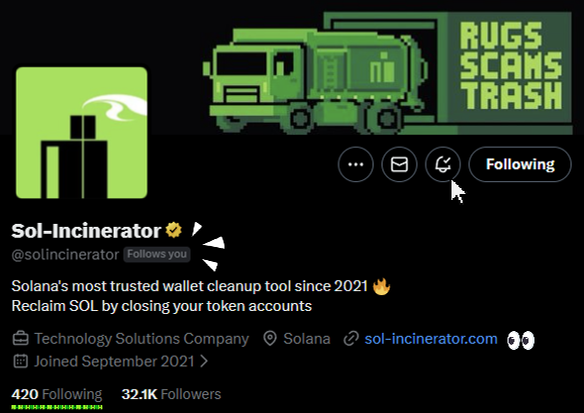Open the more options ellipsis menu

click(355, 164)
